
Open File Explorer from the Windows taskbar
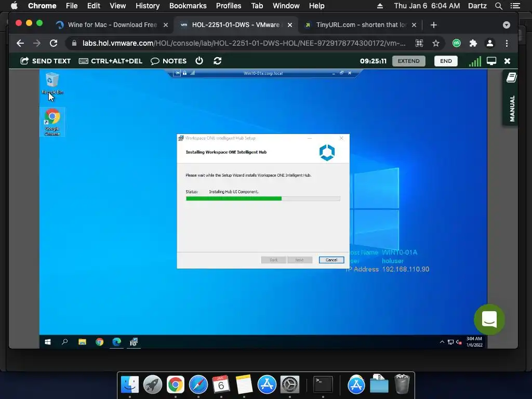pyautogui.click(x=82, y=342)
